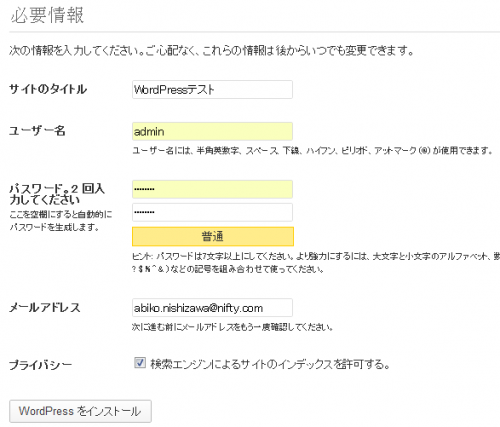
Task: Click the WordPress をインストール button
Action: 80,411
